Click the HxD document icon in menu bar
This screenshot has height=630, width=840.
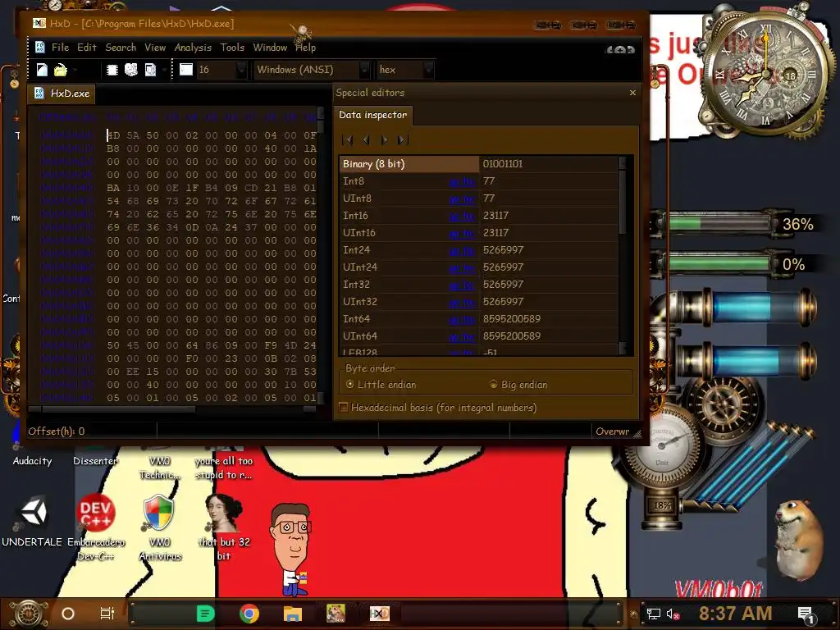pyautogui.click(x=39, y=47)
